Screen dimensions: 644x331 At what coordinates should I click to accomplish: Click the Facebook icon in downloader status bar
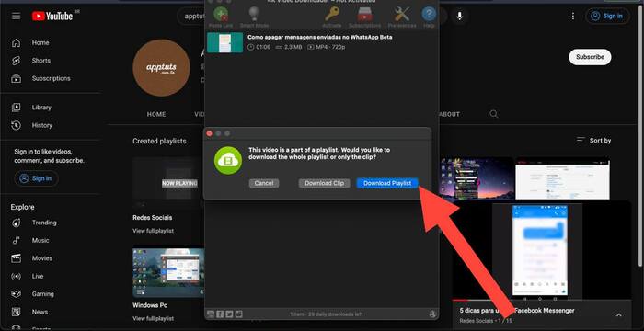[220, 314]
